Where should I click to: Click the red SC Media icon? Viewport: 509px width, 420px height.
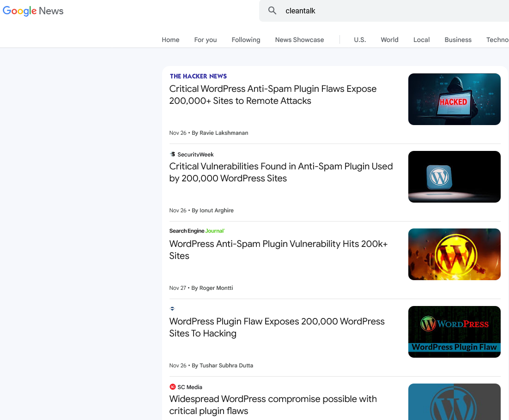pos(172,387)
